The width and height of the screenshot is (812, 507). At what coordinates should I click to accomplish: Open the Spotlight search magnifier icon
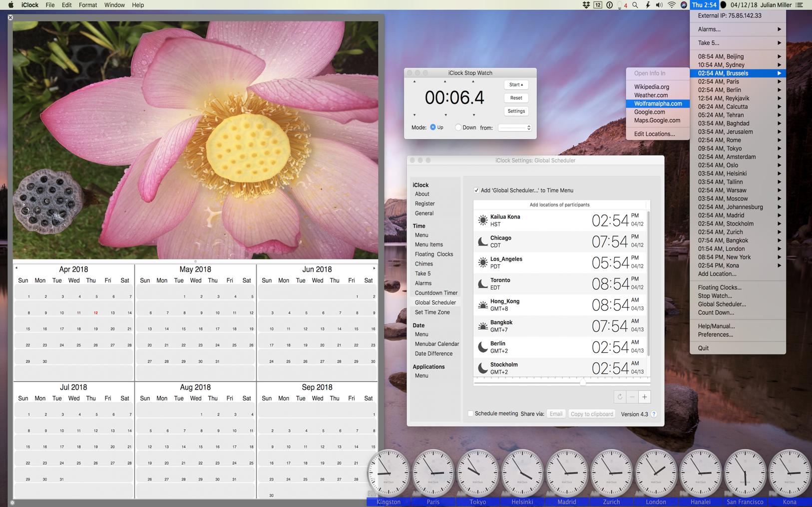[635, 5]
